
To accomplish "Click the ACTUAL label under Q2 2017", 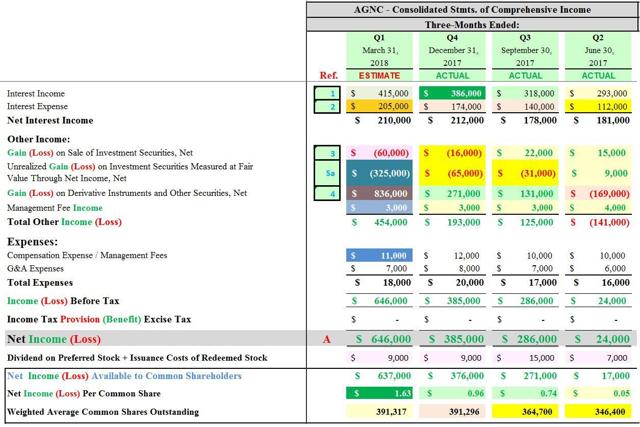I will [x=598, y=76].
